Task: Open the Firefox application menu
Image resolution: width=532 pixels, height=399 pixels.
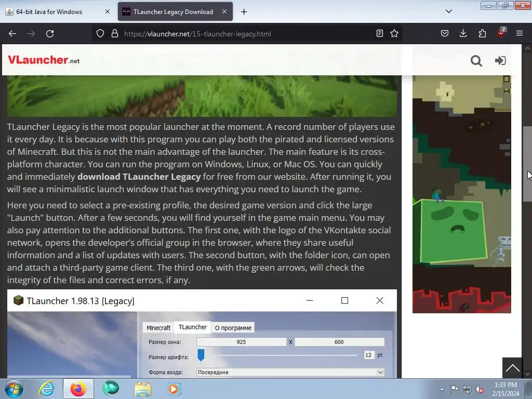Action: pyautogui.click(x=520, y=33)
